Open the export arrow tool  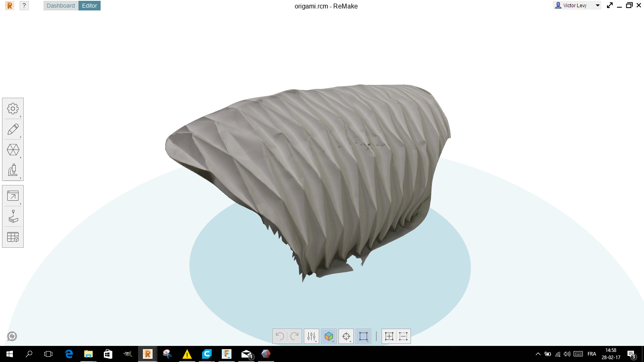click(x=13, y=196)
